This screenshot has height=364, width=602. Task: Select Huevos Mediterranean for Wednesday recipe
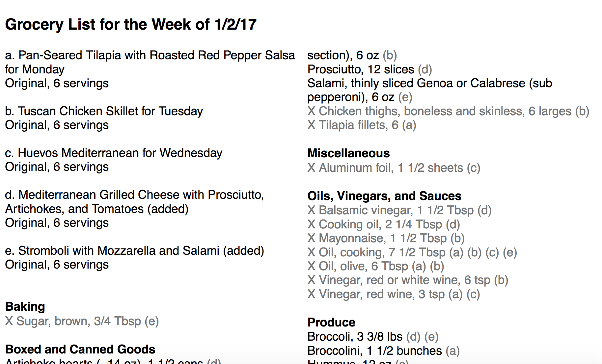click(x=114, y=153)
